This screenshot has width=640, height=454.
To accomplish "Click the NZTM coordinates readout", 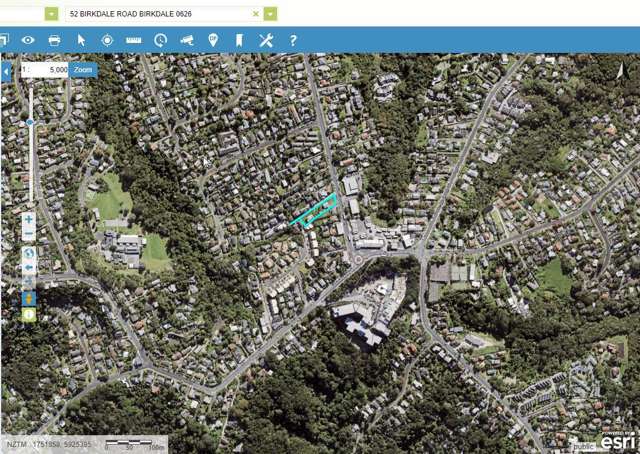I will (49, 444).
